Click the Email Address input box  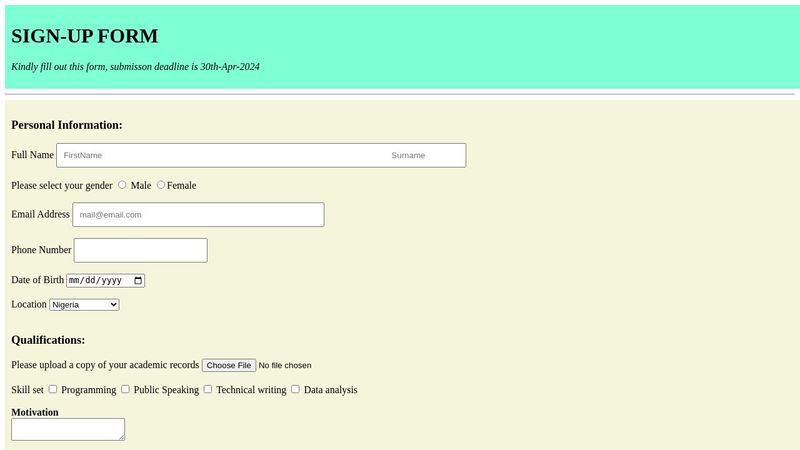click(x=198, y=215)
